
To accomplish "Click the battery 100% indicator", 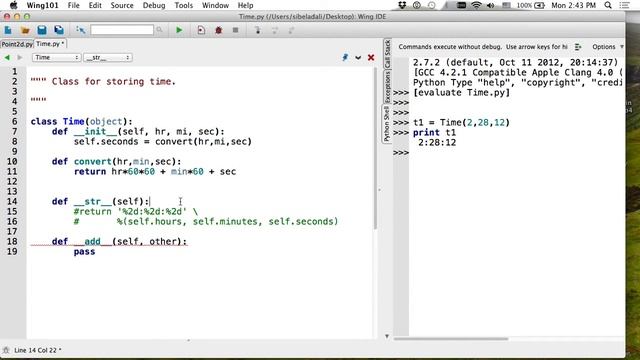I will click(531, 5).
